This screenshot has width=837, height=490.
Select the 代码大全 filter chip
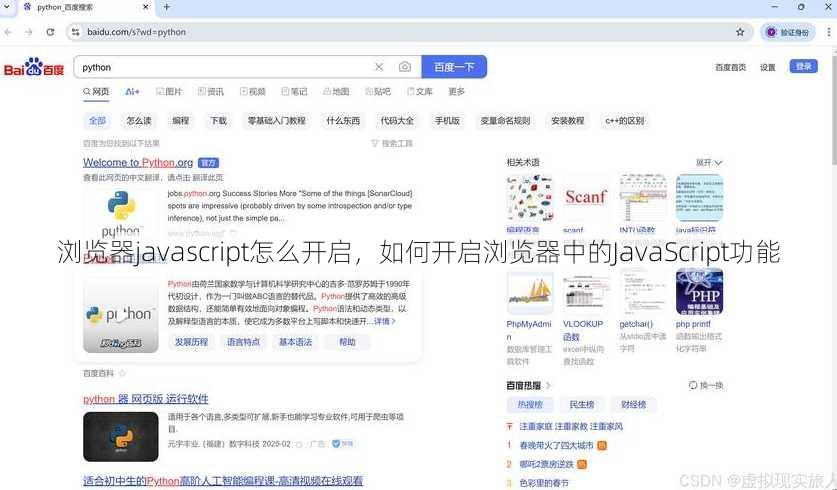click(x=397, y=121)
